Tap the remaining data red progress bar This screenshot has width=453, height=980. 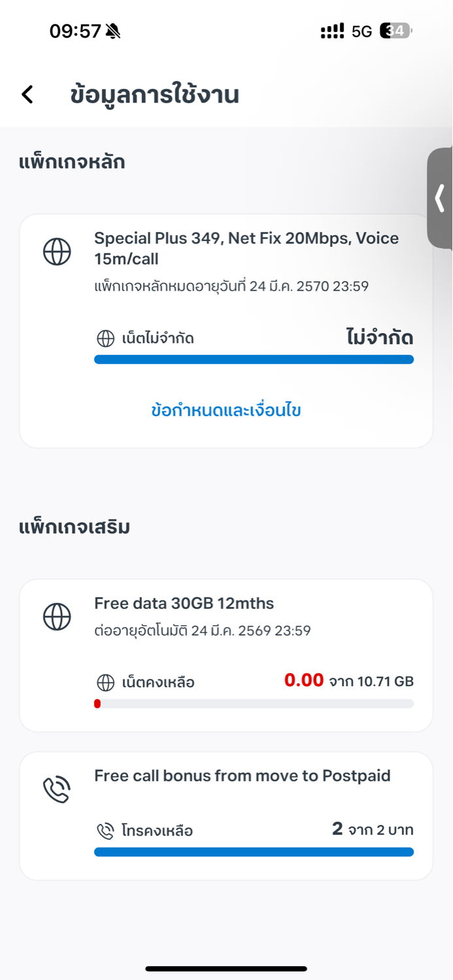(254, 704)
